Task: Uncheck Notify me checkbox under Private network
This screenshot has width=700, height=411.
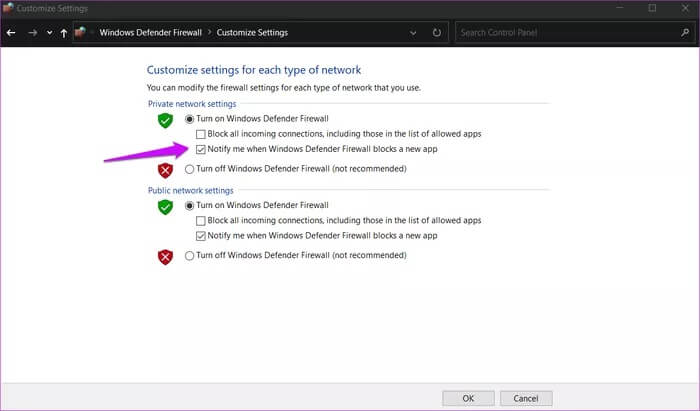Action: 201,149
